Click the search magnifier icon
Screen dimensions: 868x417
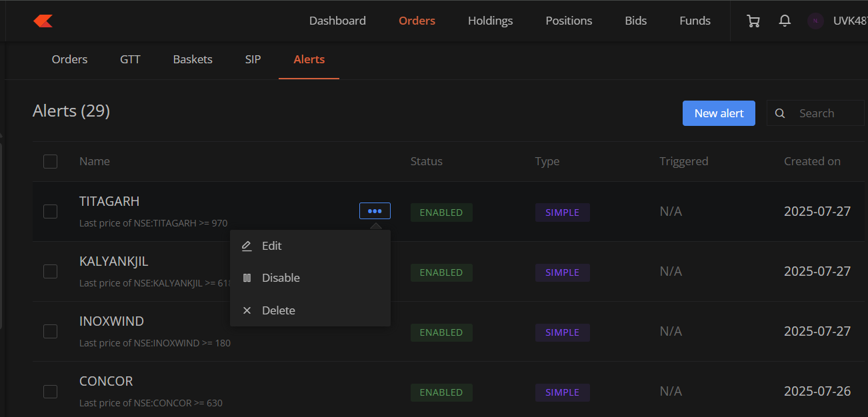pos(780,114)
